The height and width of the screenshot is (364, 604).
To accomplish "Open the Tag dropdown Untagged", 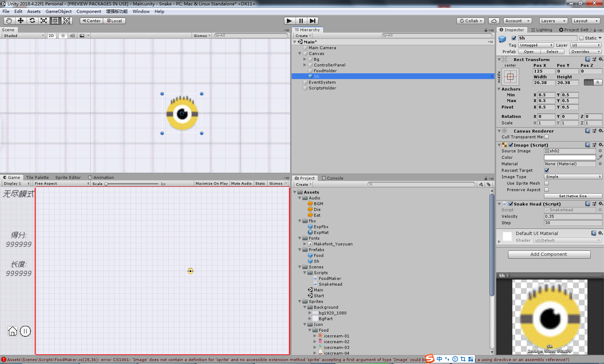I will 536,45.
